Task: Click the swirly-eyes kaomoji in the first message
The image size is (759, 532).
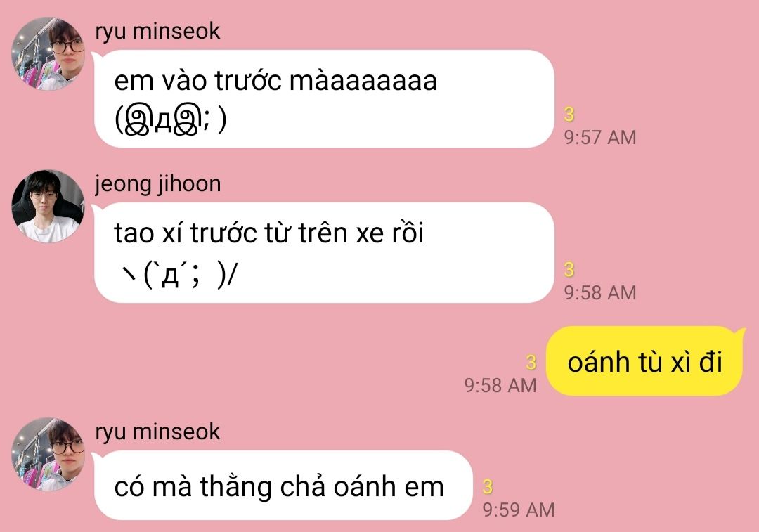Action: (x=170, y=120)
